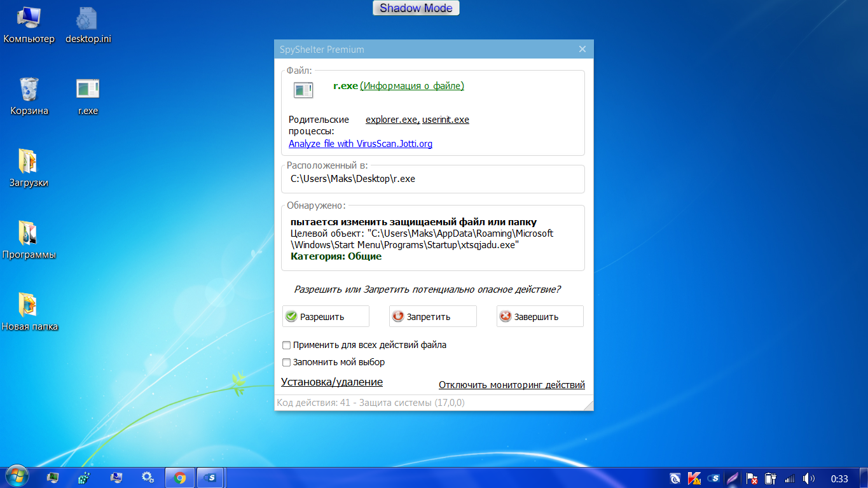Click the dialog resize grip next to status text

(x=588, y=405)
